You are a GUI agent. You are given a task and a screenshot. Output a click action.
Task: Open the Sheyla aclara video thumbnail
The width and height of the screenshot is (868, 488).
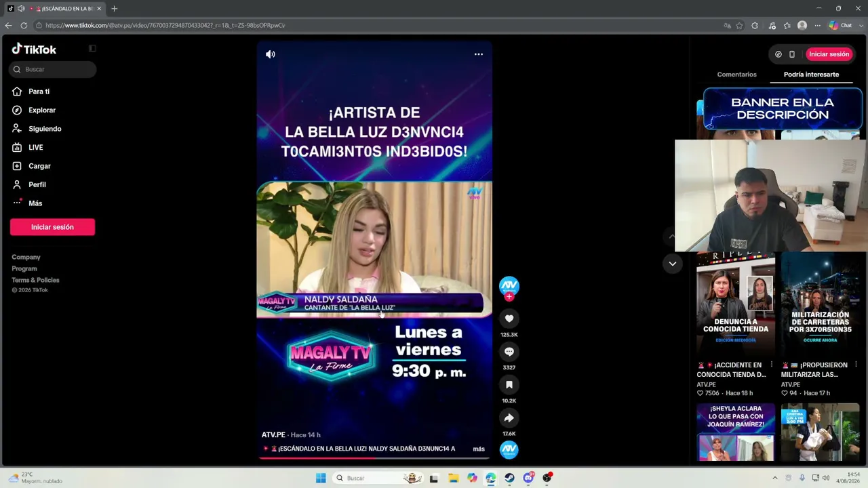(736, 432)
